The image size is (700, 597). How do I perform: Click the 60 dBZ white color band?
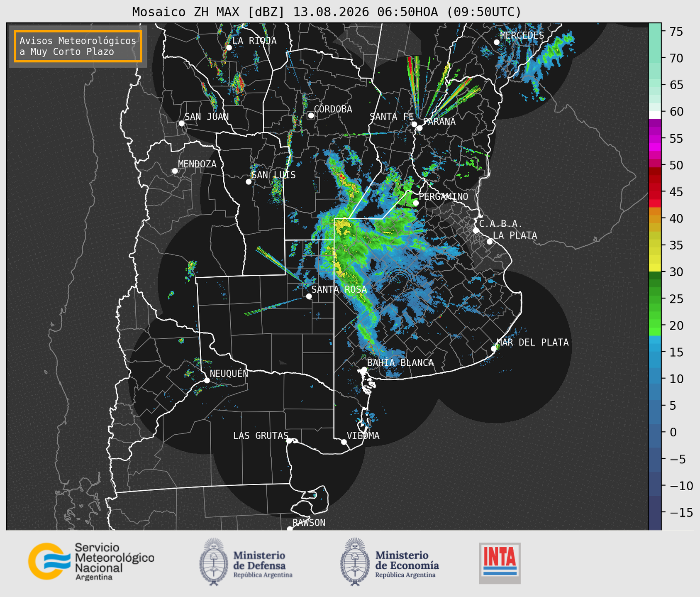click(655, 115)
